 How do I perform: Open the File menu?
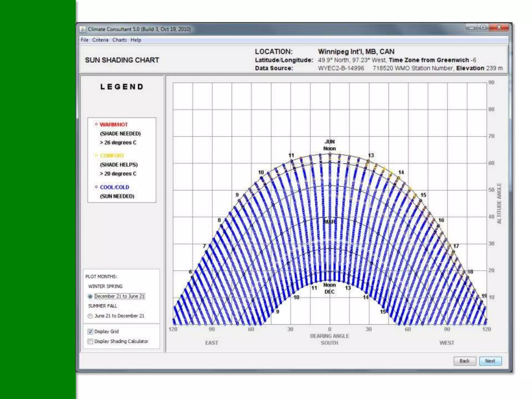84,40
